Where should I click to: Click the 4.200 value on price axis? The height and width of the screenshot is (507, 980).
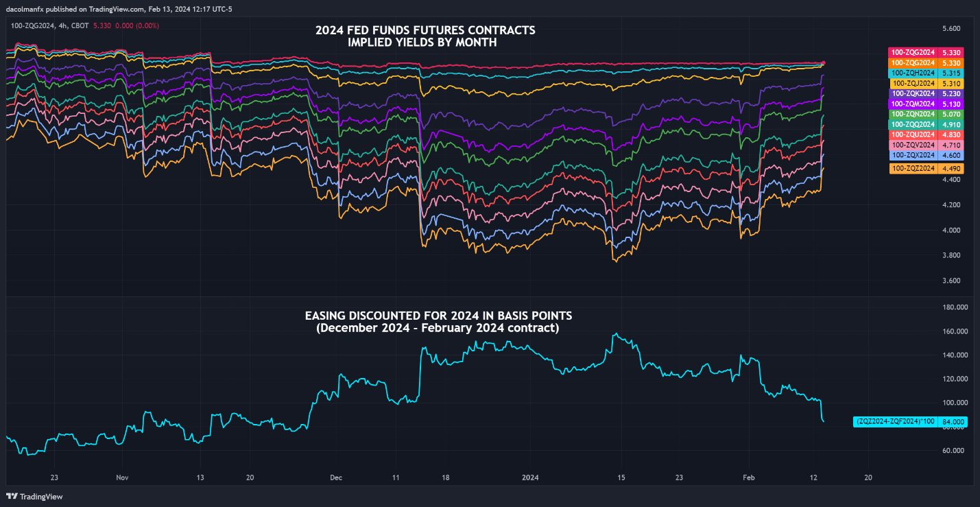pos(951,205)
